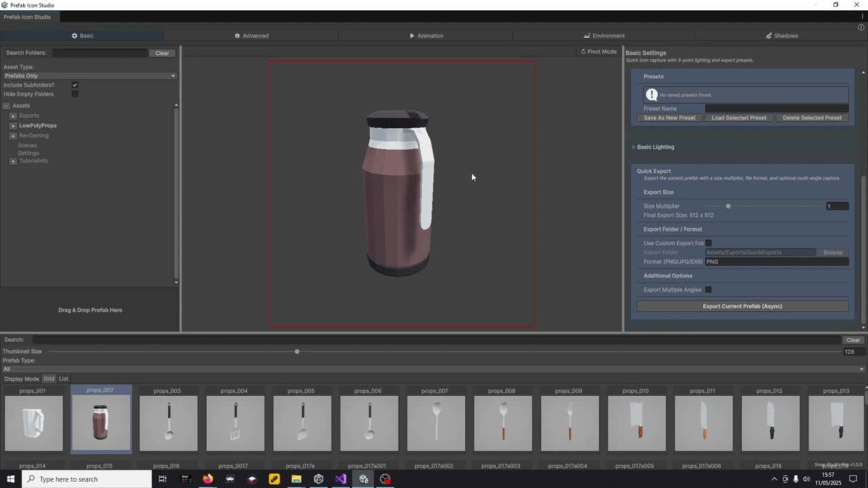
Task: Open the Asset Type dropdown
Action: (x=90, y=76)
